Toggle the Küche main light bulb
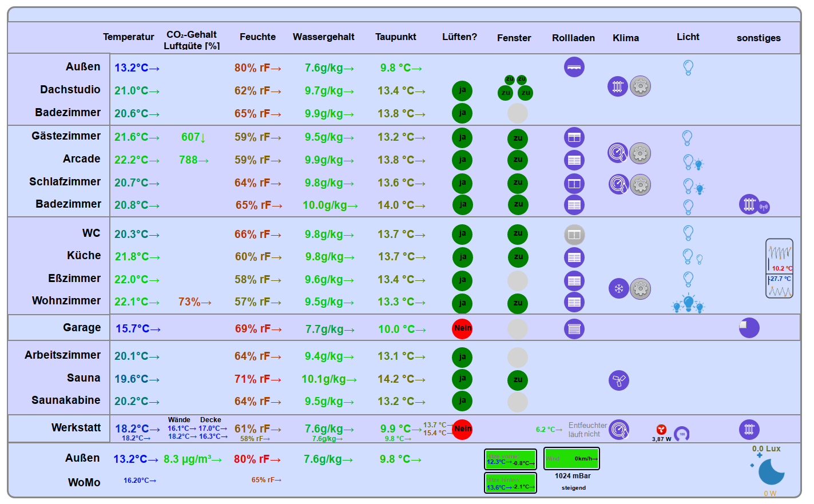The width and height of the screenshot is (814, 504). [688, 256]
